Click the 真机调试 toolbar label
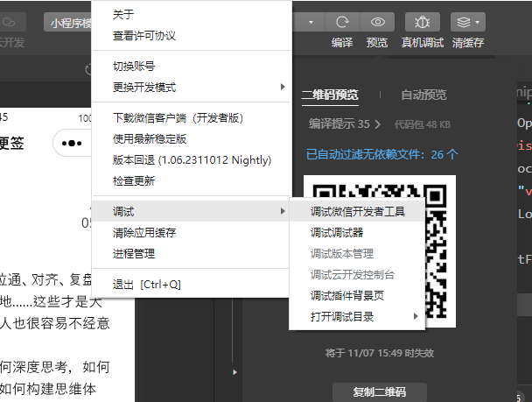The image size is (532, 402). pyautogui.click(x=423, y=43)
